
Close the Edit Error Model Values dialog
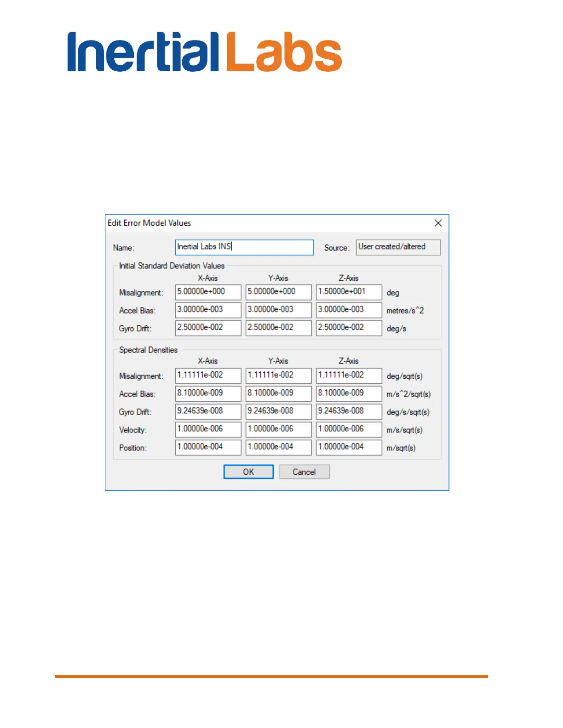438,223
